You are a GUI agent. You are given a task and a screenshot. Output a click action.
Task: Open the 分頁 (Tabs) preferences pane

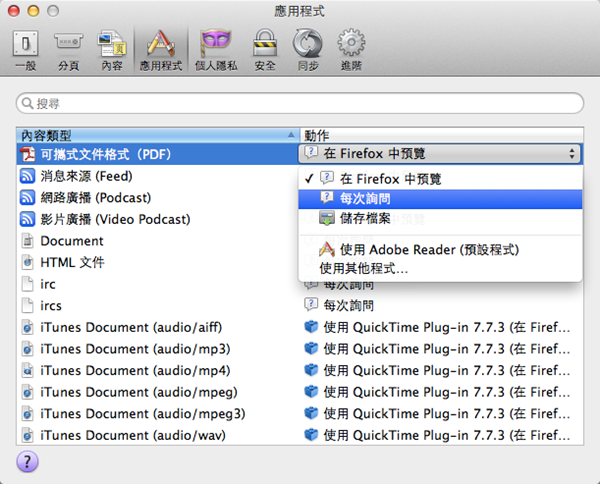pos(68,49)
